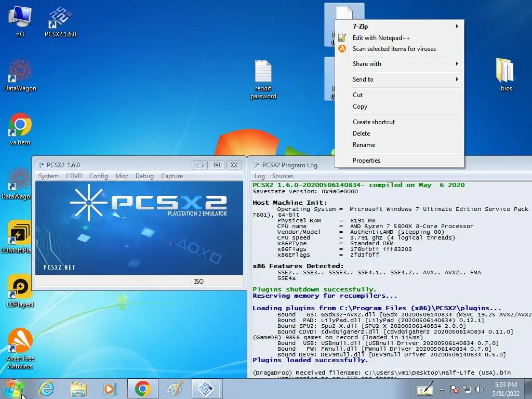Click the 'Reserving memory for recompilers...' line
Viewport: 532px width, 399px height.
(x=325, y=296)
